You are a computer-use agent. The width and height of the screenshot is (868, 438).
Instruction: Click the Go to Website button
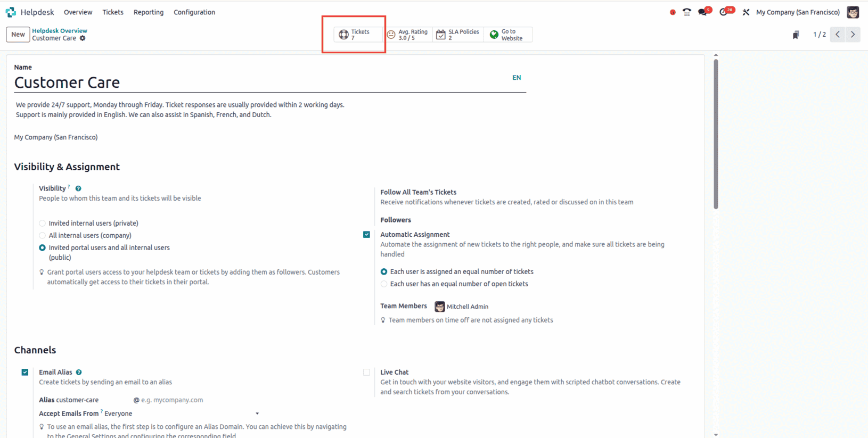pos(508,35)
